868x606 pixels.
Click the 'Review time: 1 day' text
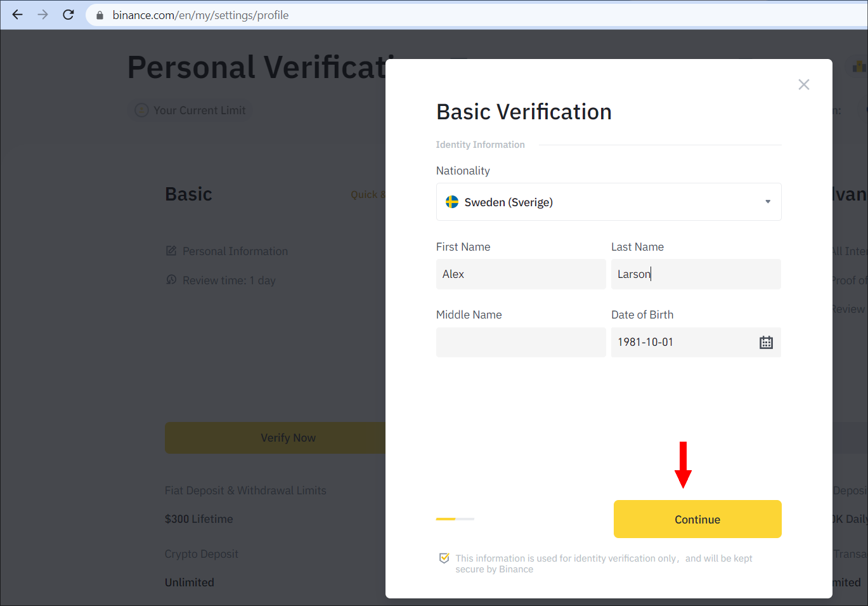[229, 280]
